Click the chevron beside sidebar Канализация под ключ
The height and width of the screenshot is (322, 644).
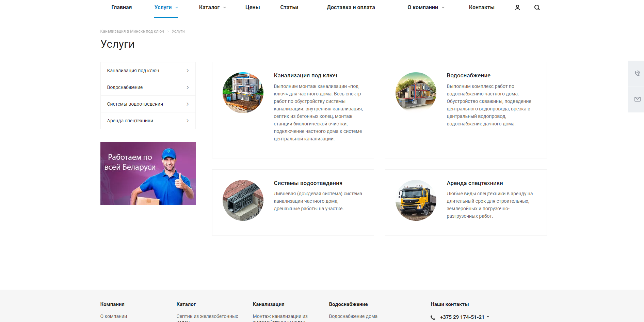(x=188, y=71)
